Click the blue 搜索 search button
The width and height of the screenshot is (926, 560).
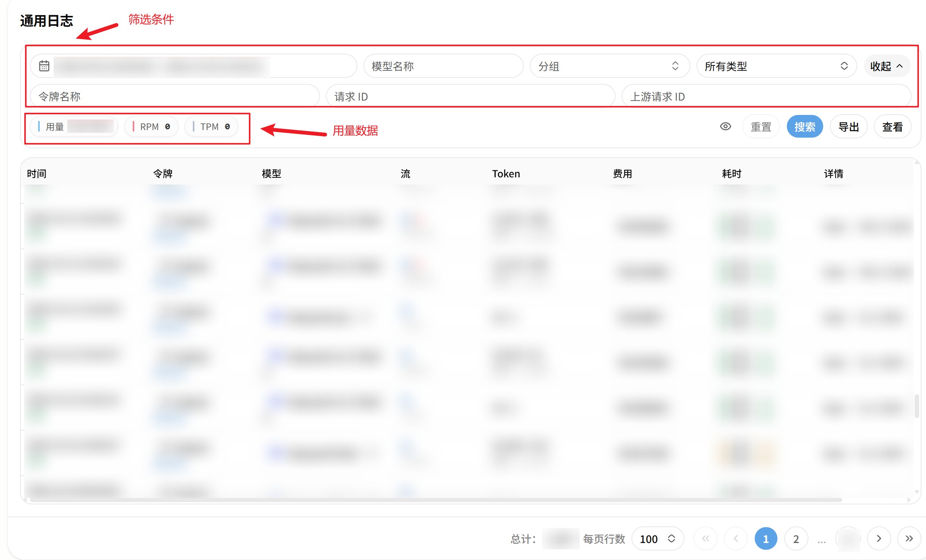click(x=805, y=126)
